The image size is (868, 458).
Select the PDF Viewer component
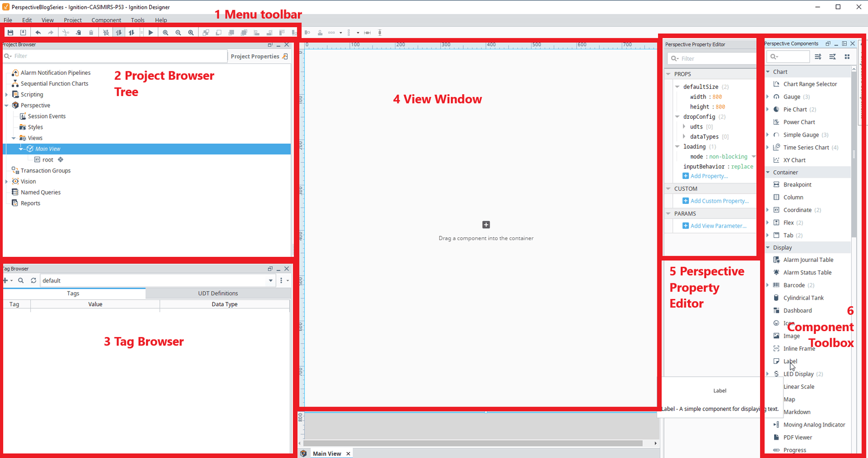point(797,437)
